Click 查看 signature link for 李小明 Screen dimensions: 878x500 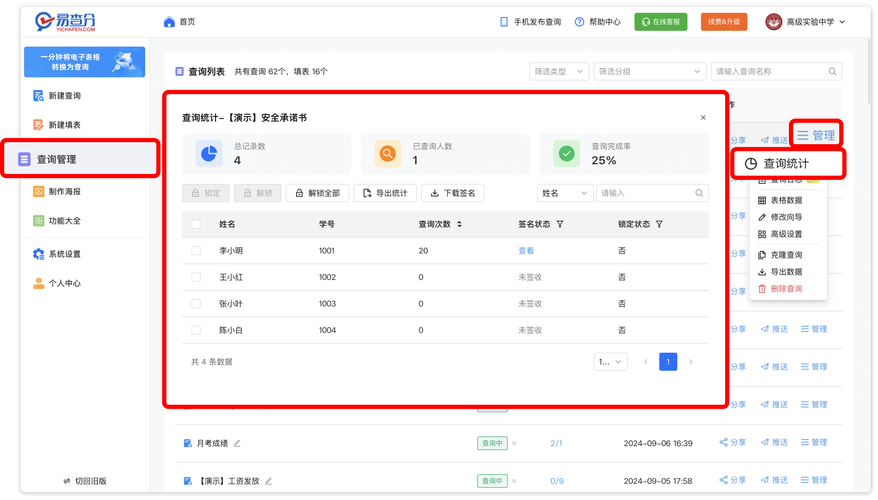tap(526, 251)
